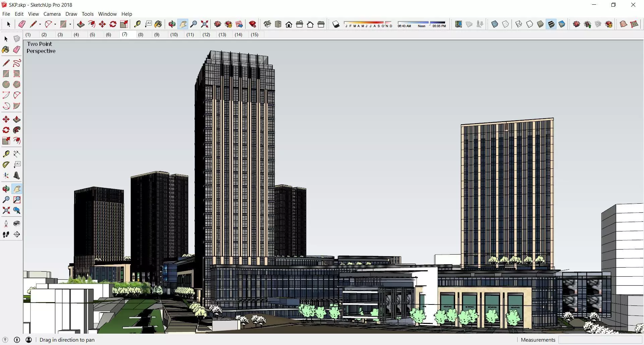Open the File menu
The image size is (644, 345).
coord(6,14)
